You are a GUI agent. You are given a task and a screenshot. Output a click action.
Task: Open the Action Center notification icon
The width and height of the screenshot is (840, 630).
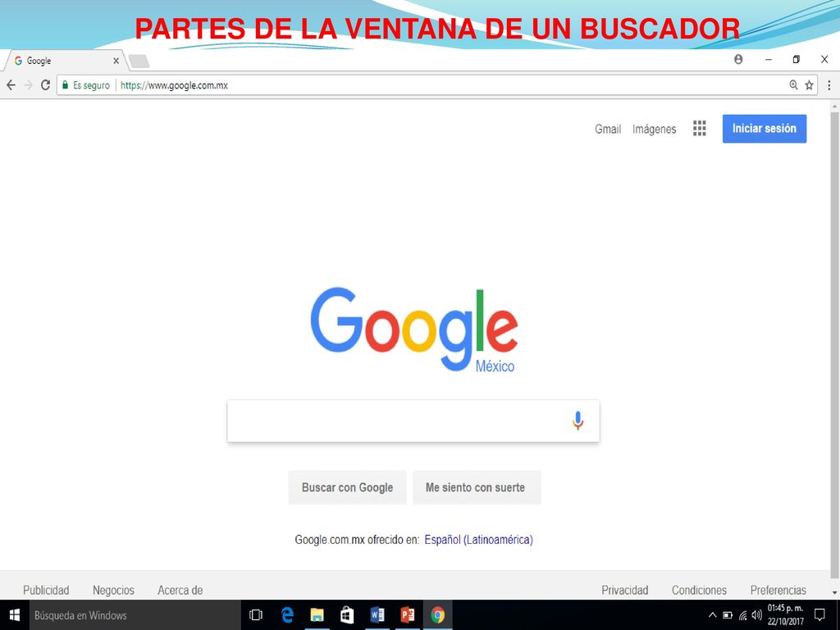point(819,614)
